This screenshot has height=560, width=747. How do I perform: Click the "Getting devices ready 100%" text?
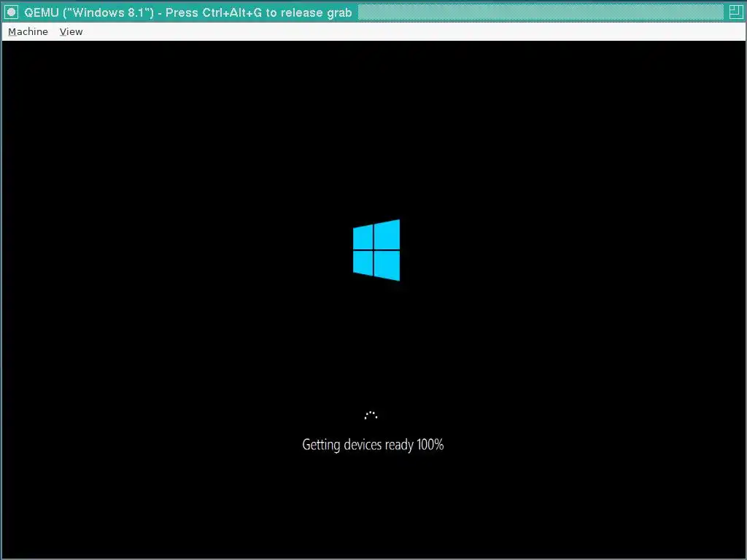point(373,445)
